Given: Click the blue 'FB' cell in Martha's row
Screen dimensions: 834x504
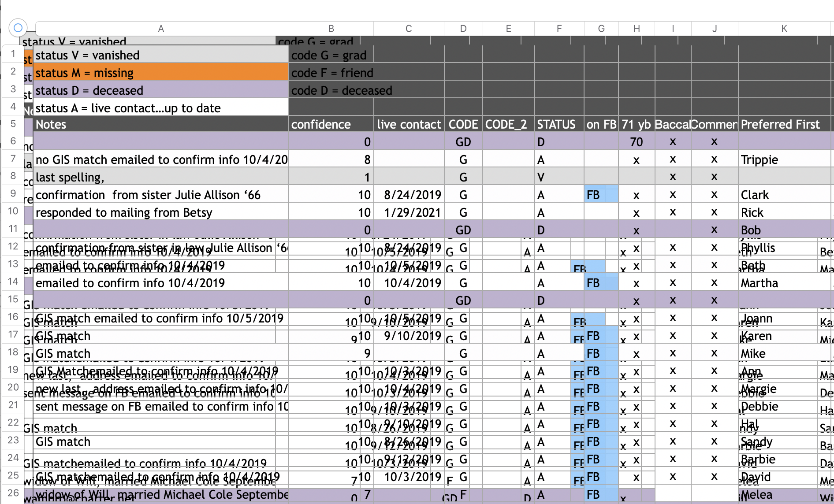Looking at the screenshot, I should [601, 283].
